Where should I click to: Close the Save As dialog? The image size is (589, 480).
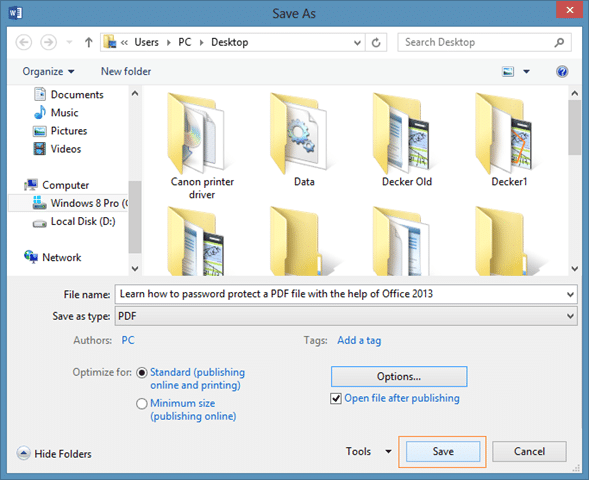point(569,10)
